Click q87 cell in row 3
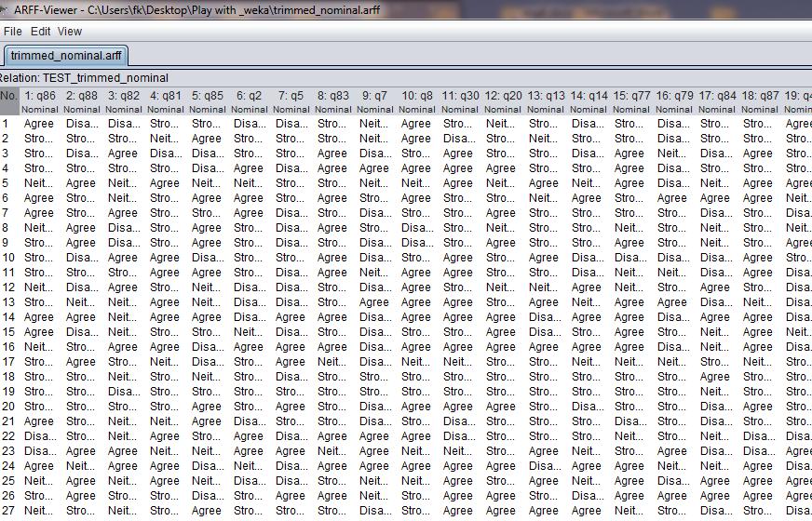This screenshot has width=812, height=521. click(760, 154)
